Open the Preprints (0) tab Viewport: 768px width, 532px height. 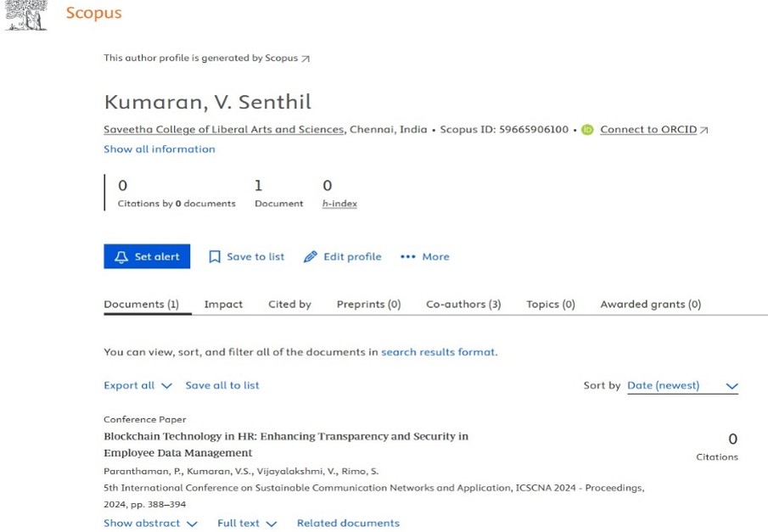tap(369, 305)
